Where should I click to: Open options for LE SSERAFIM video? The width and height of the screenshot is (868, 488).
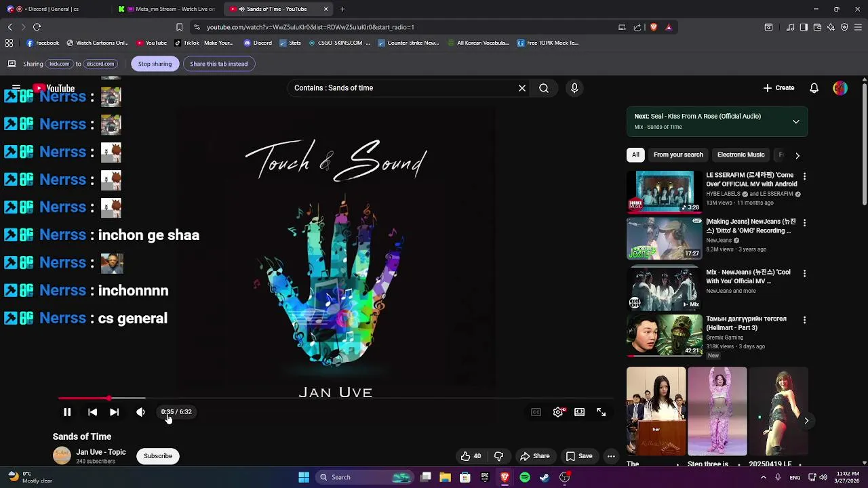point(804,176)
